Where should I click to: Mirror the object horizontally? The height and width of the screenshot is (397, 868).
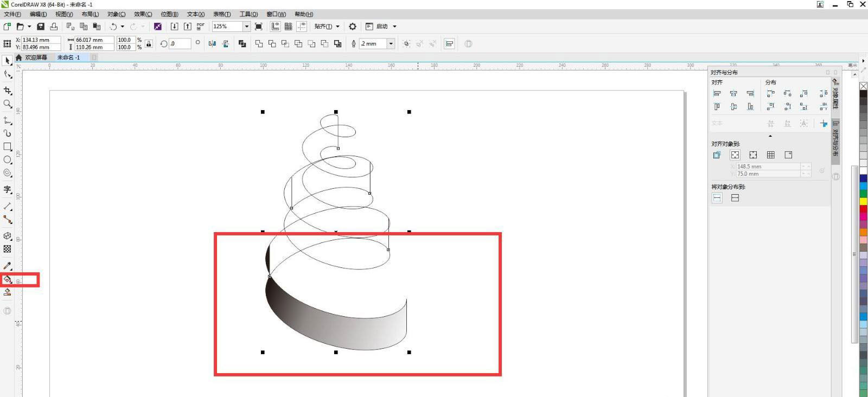point(212,44)
